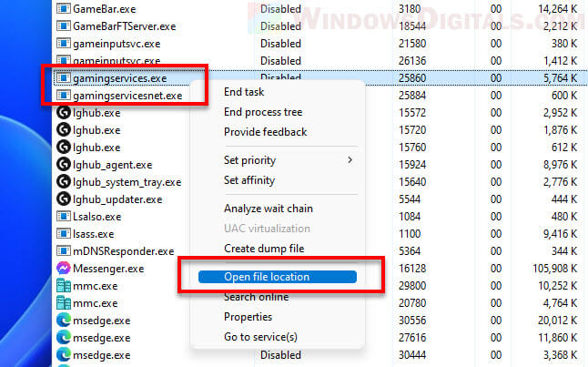The height and width of the screenshot is (367, 588).
Task: Select the GameBarFTServer.exe process name
Action: click(x=125, y=26)
